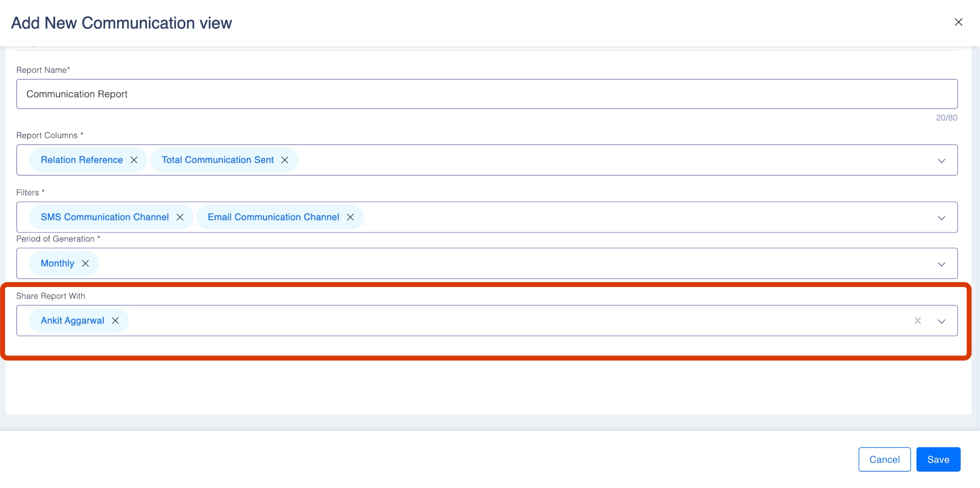Select the Relation Reference tag label
This screenshot has width=980, height=488.
pyautogui.click(x=82, y=160)
